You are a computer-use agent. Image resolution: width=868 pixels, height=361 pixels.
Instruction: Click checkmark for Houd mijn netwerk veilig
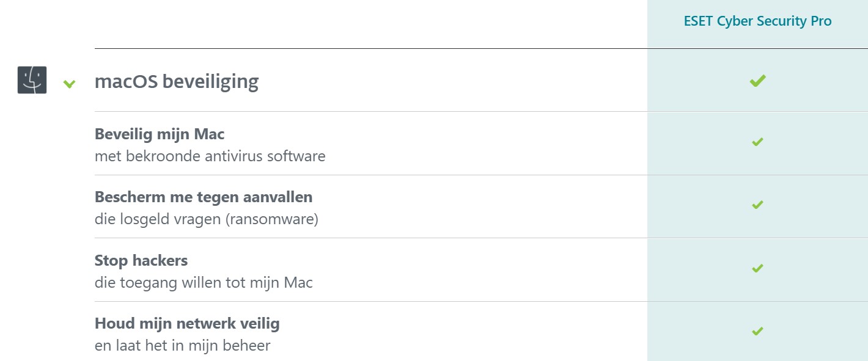pyautogui.click(x=757, y=331)
